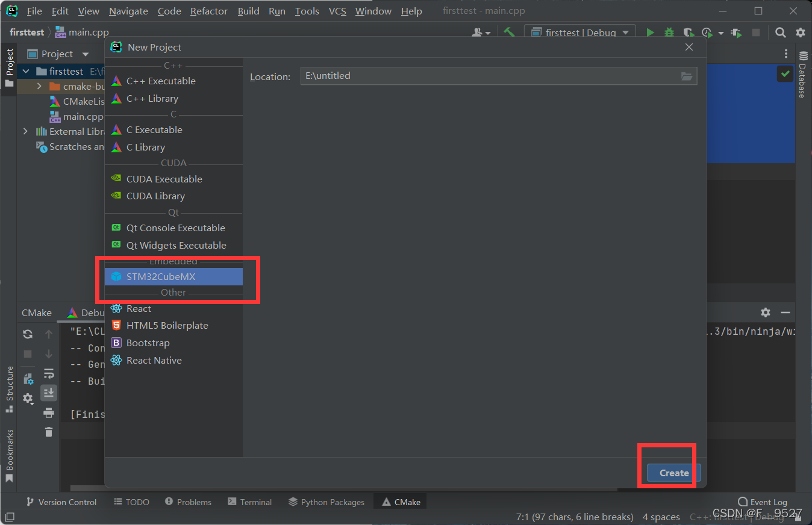Hide the CMake tool window
The width and height of the screenshot is (812, 525).
(785, 312)
